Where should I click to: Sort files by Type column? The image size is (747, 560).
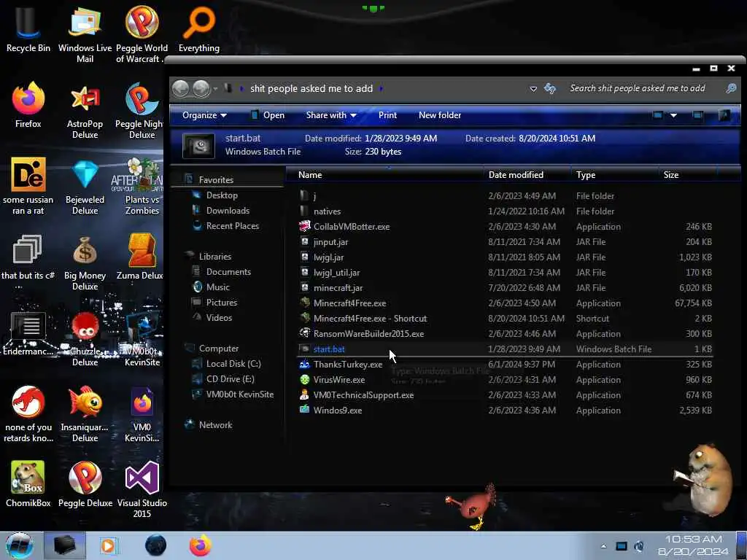point(615,175)
